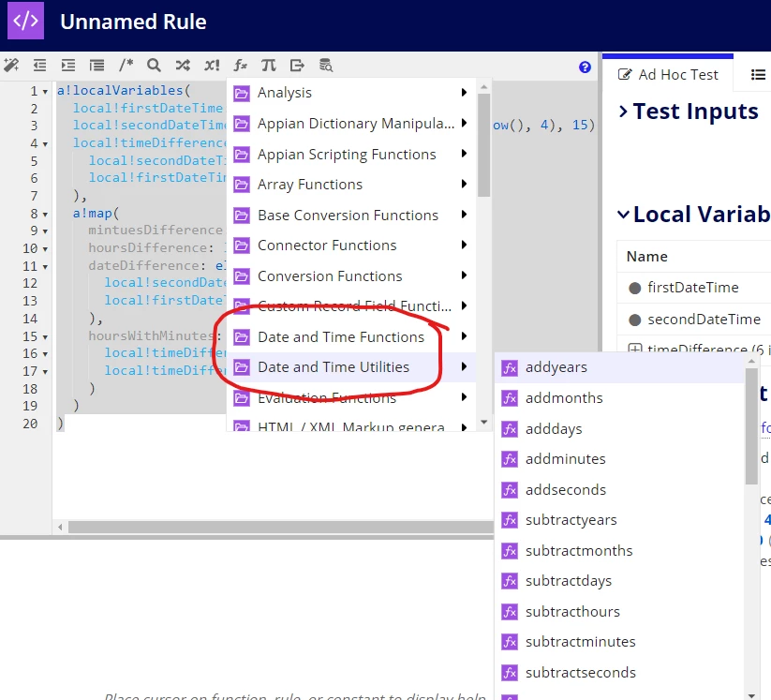Click the indent code toolbar icon

pos(68,66)
